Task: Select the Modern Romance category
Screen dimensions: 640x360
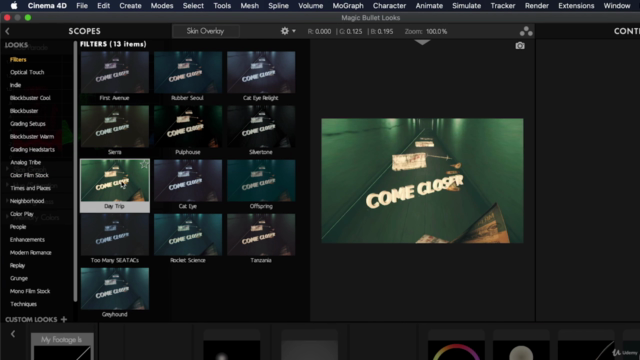Action: 31,253
